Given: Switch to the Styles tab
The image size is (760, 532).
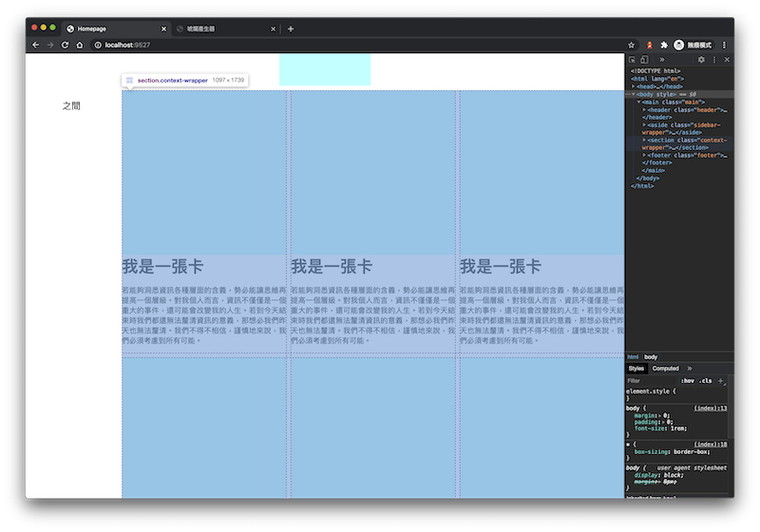Looking at the screenshot, I should [636, 369].
